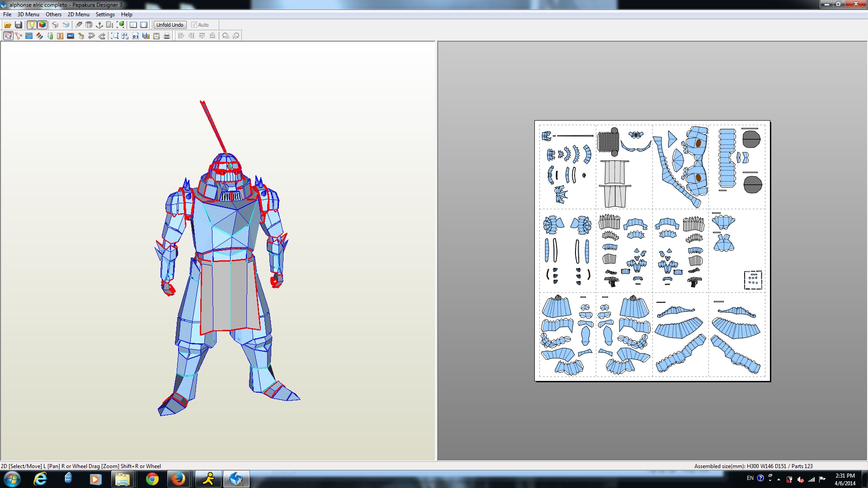The height and width of the screenshot is (488, 868).
Task: Click the gray cube view icon
Action: 55,25
